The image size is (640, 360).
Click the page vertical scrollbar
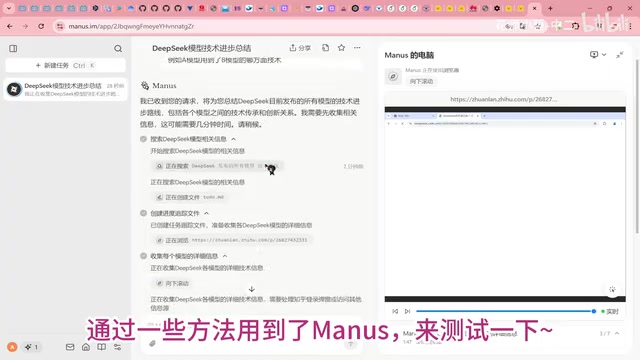[638, 147]
